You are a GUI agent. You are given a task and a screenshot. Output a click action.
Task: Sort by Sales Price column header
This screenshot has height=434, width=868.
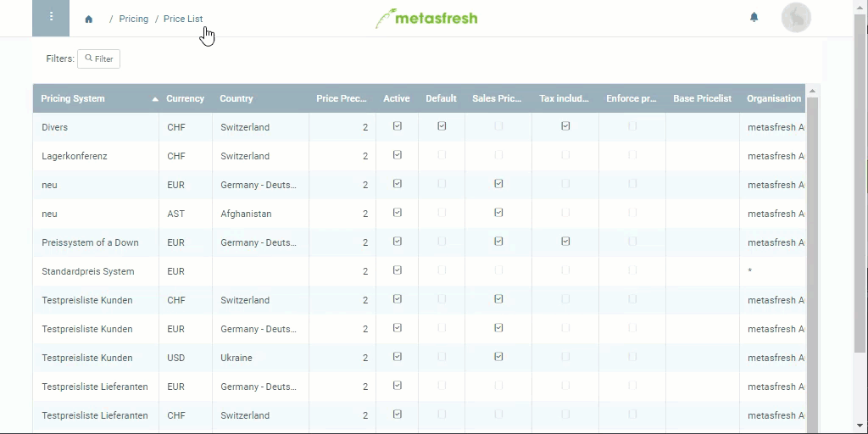497,98
